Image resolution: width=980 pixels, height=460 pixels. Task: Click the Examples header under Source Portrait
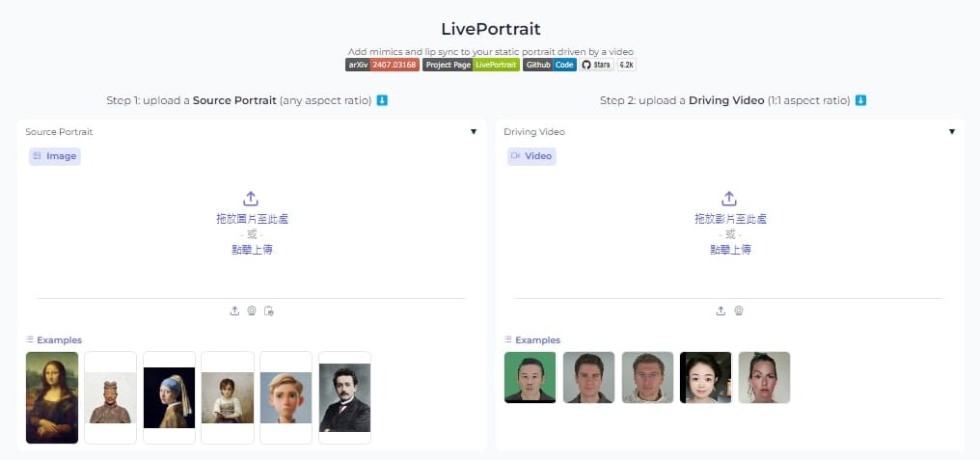pos(54,340)
